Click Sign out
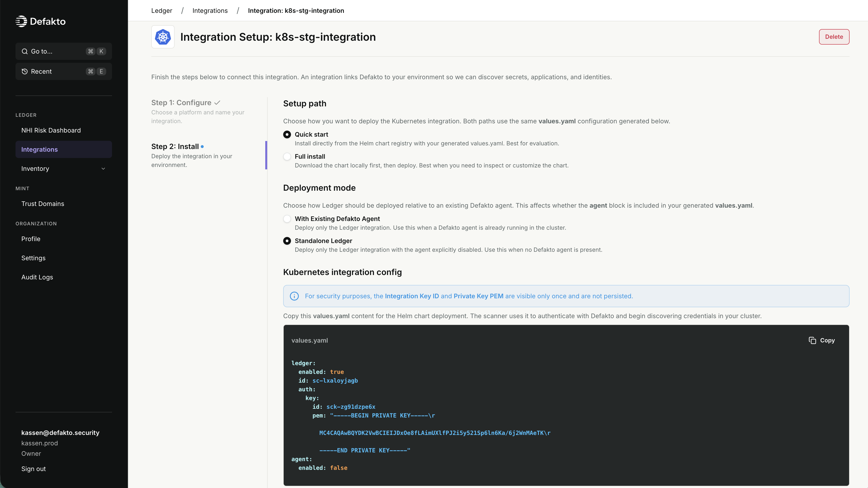 coord(33,469)
